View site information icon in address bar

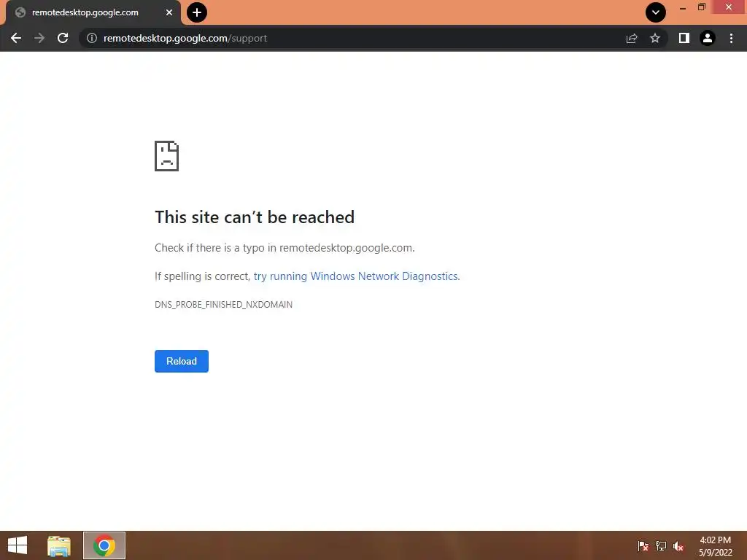click(92, 38)
